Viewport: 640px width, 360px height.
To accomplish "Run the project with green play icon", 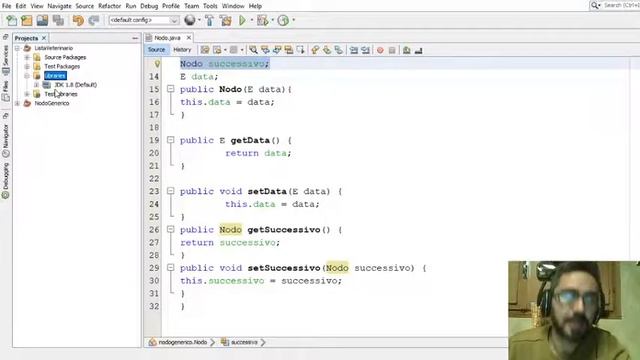I will click(242, 20).
